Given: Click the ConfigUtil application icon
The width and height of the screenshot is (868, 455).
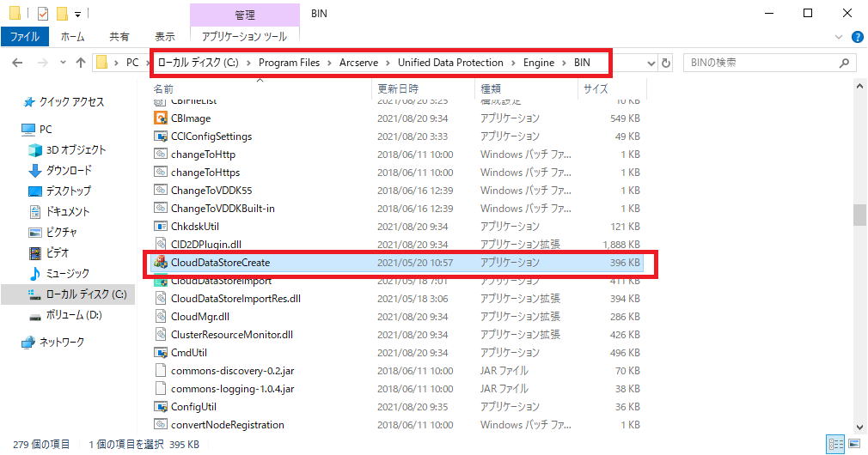Looking at the screenshot, I should click(161, 407).
